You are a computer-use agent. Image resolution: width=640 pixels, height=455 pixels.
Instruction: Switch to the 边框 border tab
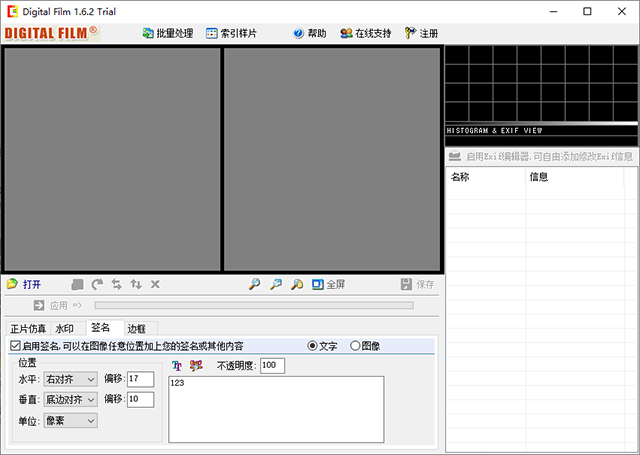(136, 328)
